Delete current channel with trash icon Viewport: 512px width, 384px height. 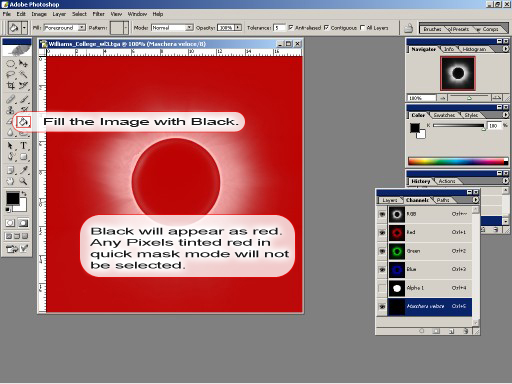(x=466, y=331)
